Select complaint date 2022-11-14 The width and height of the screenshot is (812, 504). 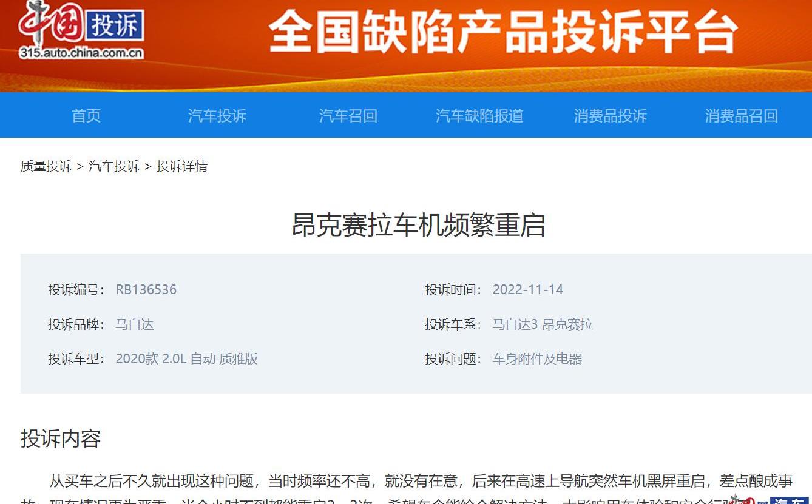pos(528,290)
